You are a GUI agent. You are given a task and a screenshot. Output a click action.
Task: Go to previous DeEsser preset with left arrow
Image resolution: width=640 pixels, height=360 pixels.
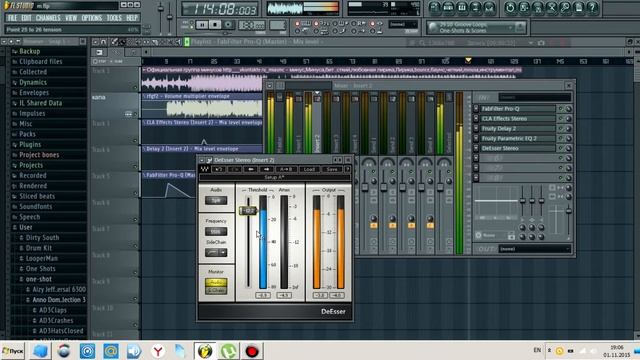[x=251, y=169]
